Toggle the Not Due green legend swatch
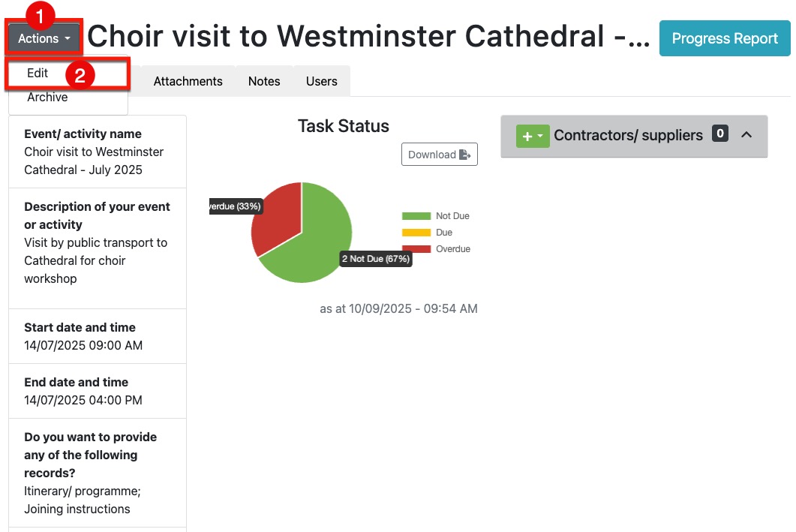 point(416,216)
